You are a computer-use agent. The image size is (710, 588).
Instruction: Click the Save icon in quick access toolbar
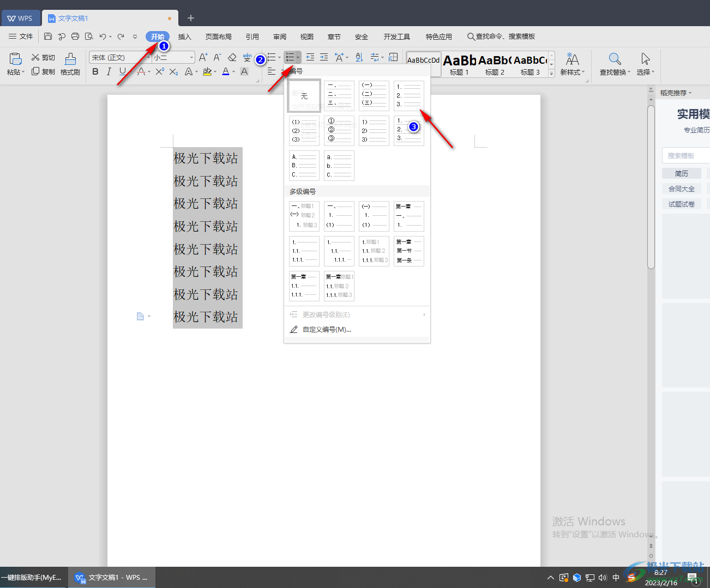[x=48, y=37]
